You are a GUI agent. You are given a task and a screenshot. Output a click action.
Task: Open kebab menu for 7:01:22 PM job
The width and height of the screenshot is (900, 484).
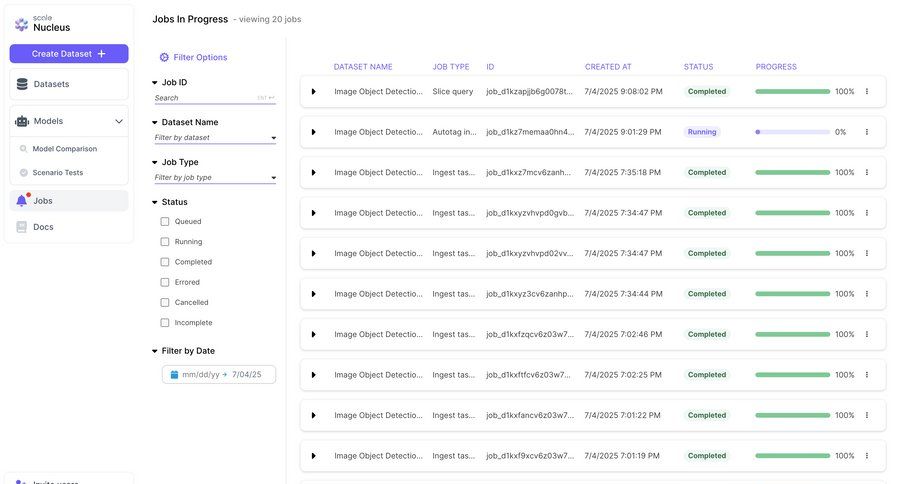coord(867,415)
